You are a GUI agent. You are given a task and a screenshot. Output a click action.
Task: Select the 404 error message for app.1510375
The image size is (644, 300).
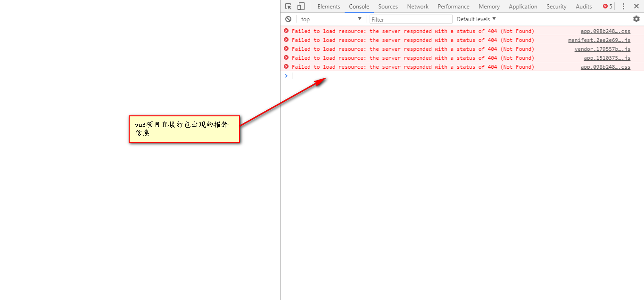[413, 58]
